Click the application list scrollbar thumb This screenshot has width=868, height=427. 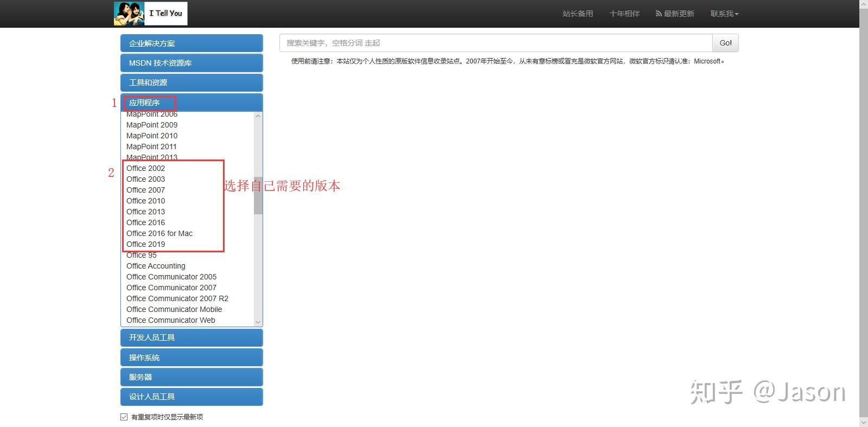[x=258, y=195]
